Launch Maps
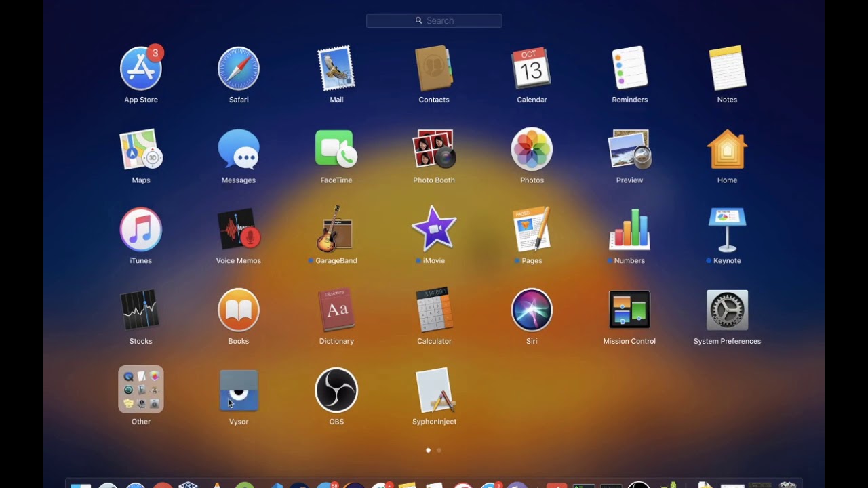 pyautogui.click(x=141, y=149)
